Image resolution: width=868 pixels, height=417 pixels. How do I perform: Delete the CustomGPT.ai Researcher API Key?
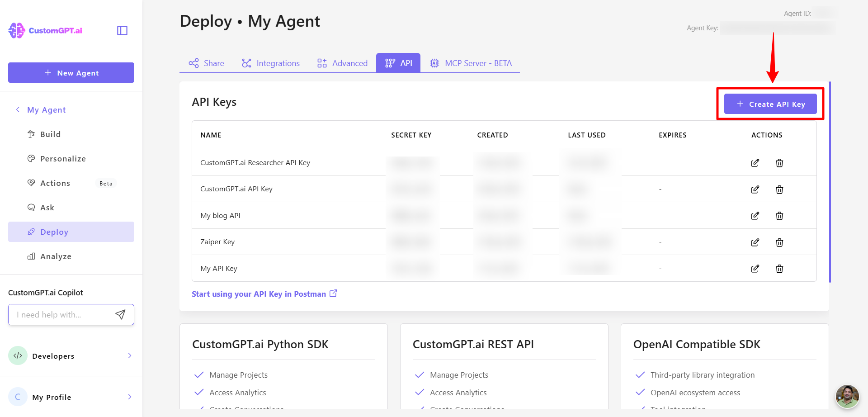[779, 163]
